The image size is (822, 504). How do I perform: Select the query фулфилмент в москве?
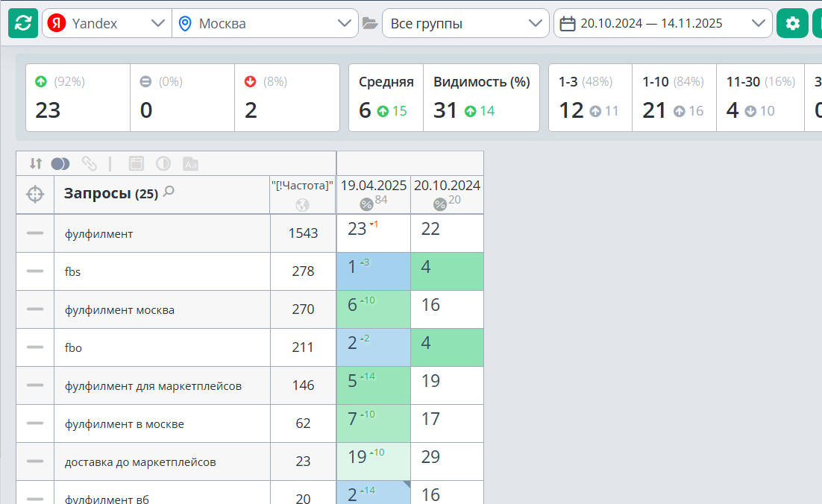125,423
